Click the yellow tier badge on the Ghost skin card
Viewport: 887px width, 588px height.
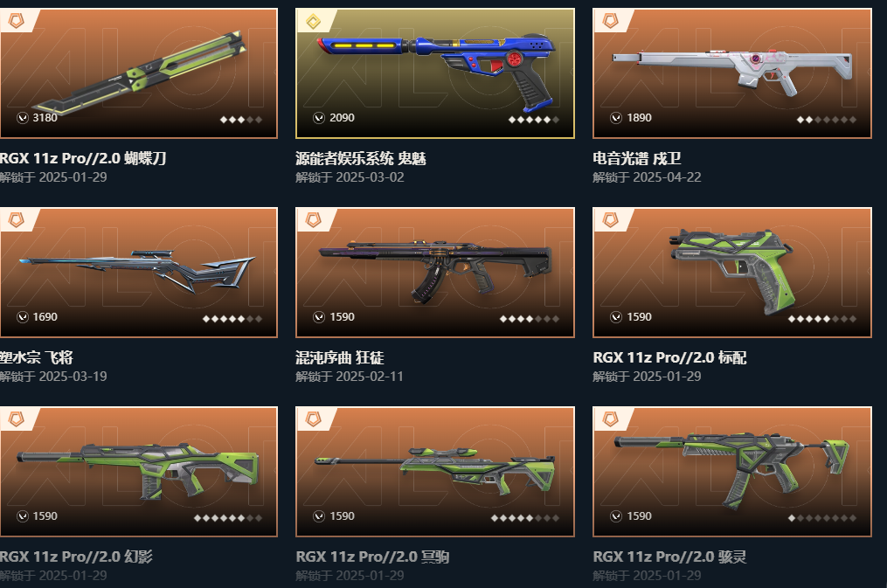tap(314, 22)
